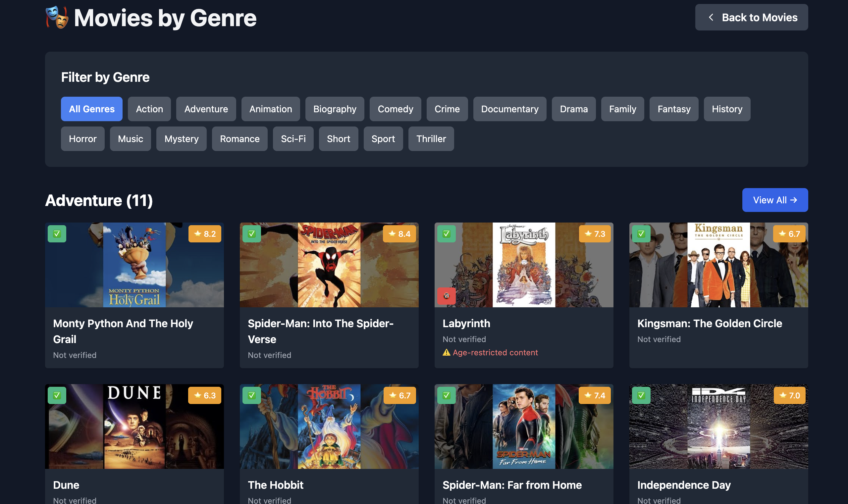Click the green check badge on Labyrinth card
The image size is (848, 504).
pyautogui.click(x=447, y=234)
